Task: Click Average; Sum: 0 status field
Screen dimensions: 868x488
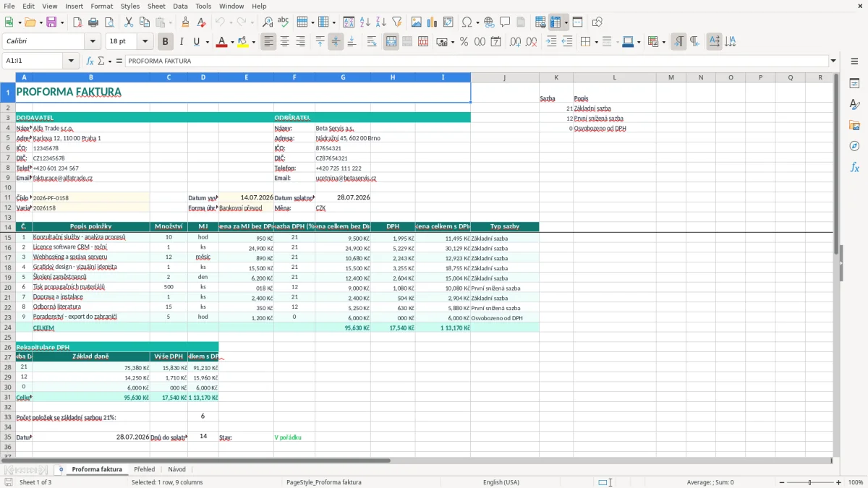Action: click(710, 482)
